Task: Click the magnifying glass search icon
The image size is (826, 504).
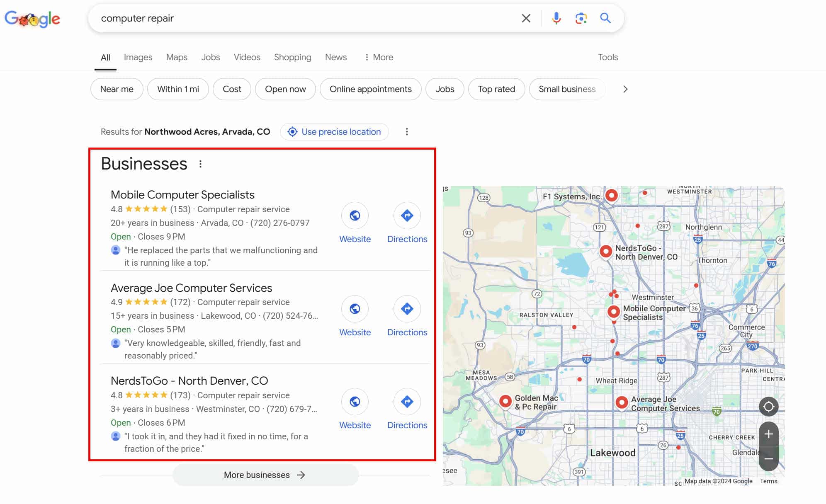Action: pyautogui.click(x=605, y=18)
